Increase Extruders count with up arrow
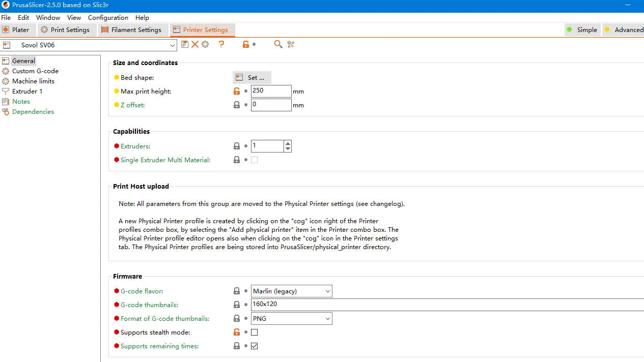This screenshot has height=362, width=644. [288, 143]
